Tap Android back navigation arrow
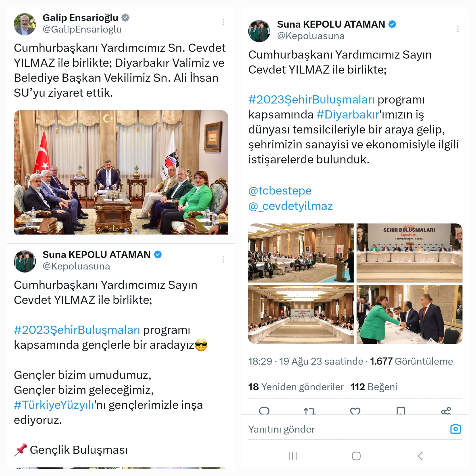Image resolution: width=476 pixels, height=476 pixels. (420, 456)
